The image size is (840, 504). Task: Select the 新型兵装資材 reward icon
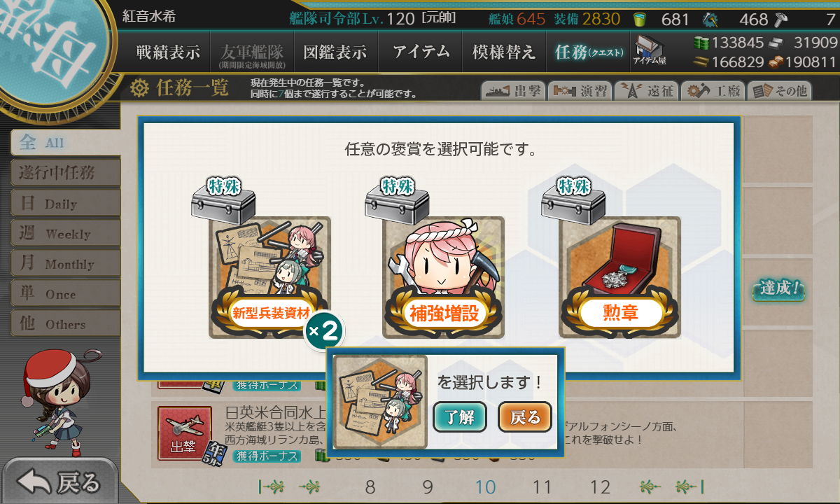click(x=269, y=278)
